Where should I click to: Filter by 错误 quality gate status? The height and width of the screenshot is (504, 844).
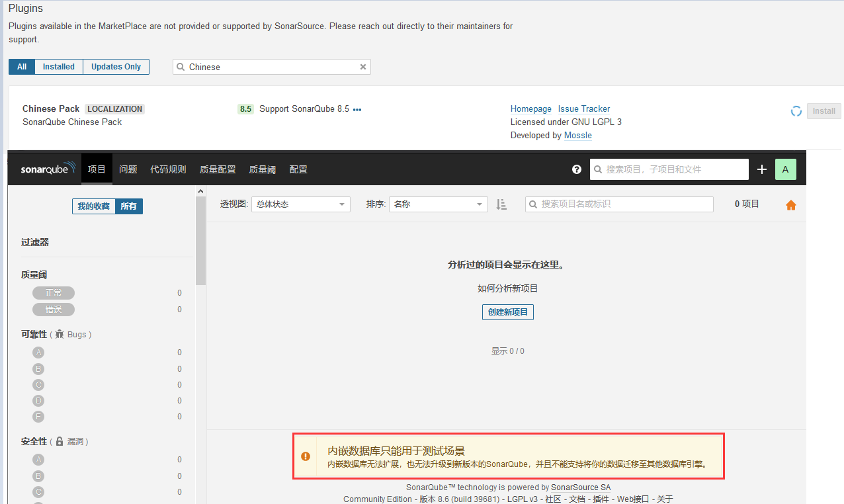[x=54, y=310]
